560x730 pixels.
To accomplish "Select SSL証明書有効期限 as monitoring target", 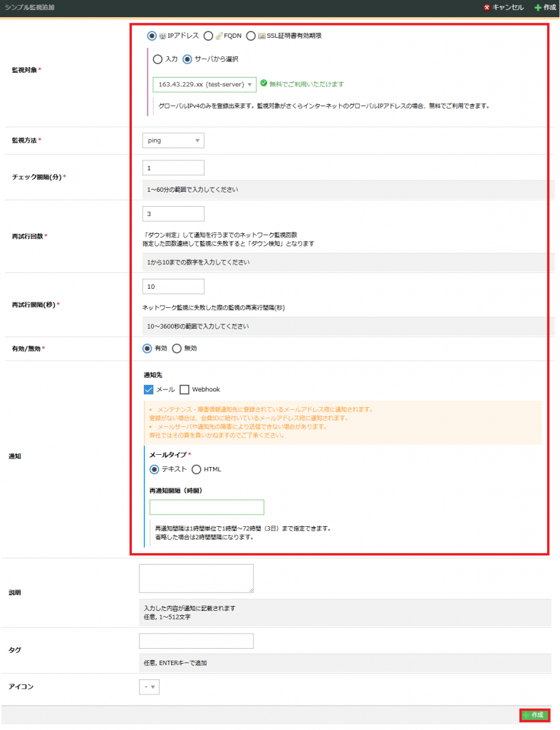I will [251, 35].
